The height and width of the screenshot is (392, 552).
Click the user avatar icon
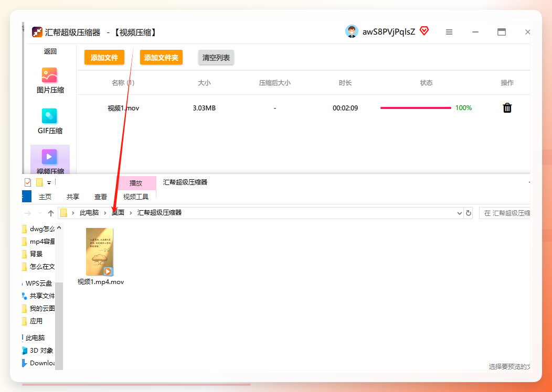tap(352, 31)
